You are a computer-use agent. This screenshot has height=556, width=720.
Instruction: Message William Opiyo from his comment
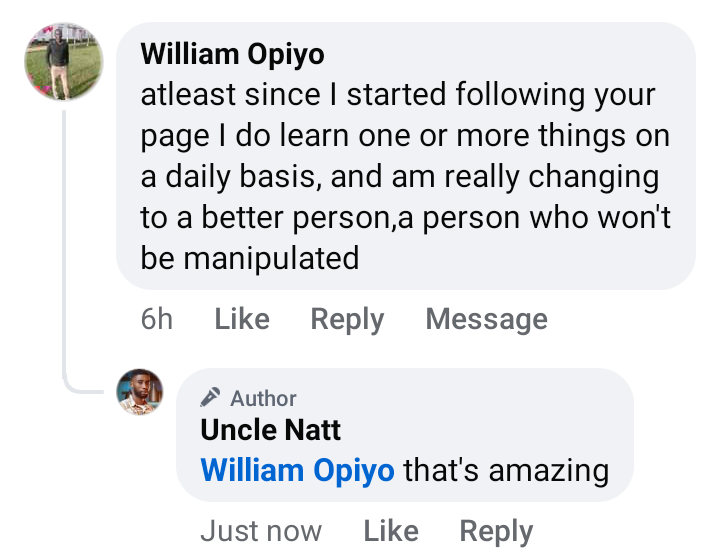point(486,319)
